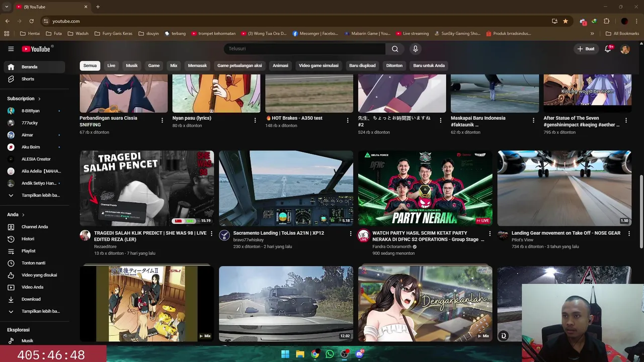Select the Musik filter chip
Screen dimensions: 644x362
coord(132,65)
